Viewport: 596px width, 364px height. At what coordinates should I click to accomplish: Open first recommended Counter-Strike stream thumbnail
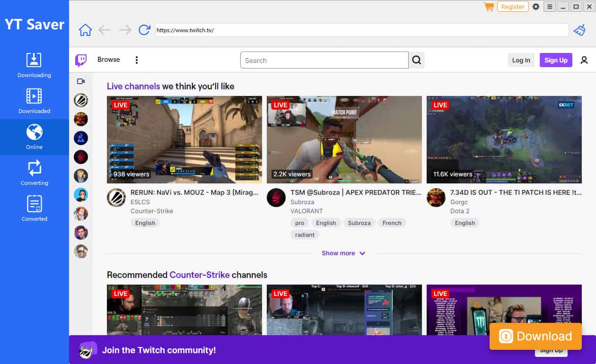click(x=184, y=310)
